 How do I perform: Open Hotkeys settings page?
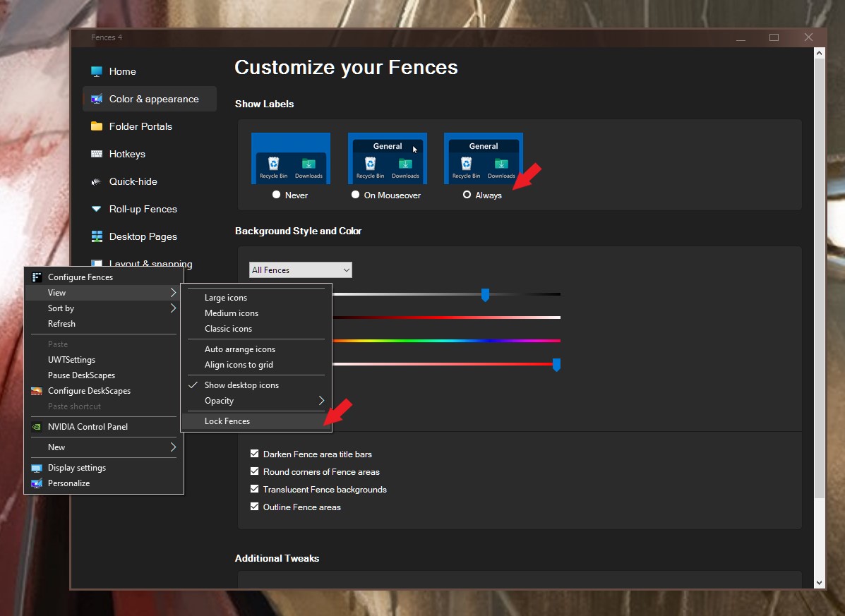149,154
